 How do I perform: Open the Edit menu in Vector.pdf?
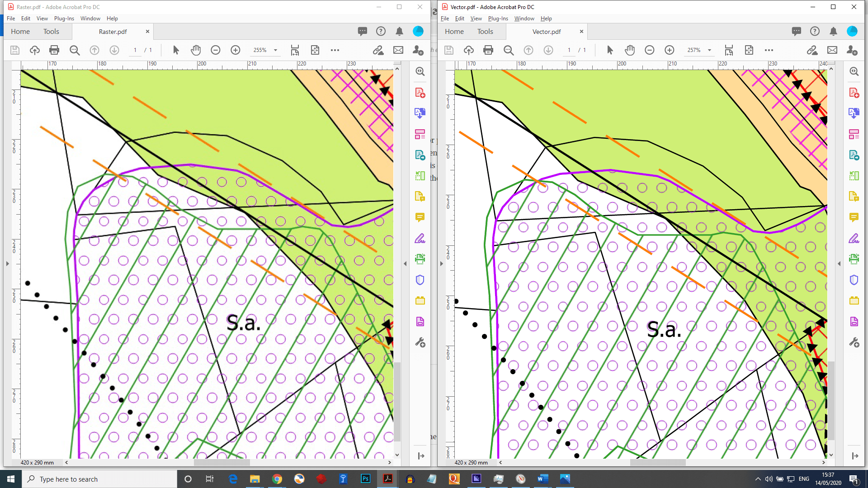point(459,19)
